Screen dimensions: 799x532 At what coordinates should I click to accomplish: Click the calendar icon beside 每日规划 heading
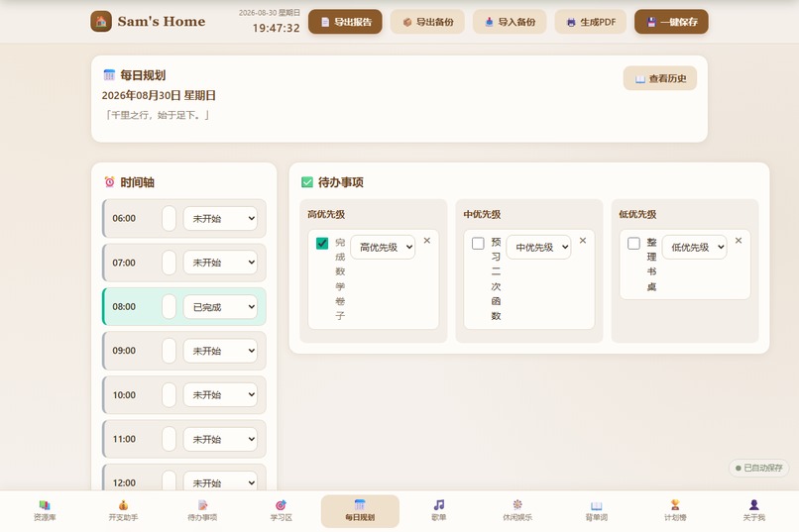coord(109,75)
